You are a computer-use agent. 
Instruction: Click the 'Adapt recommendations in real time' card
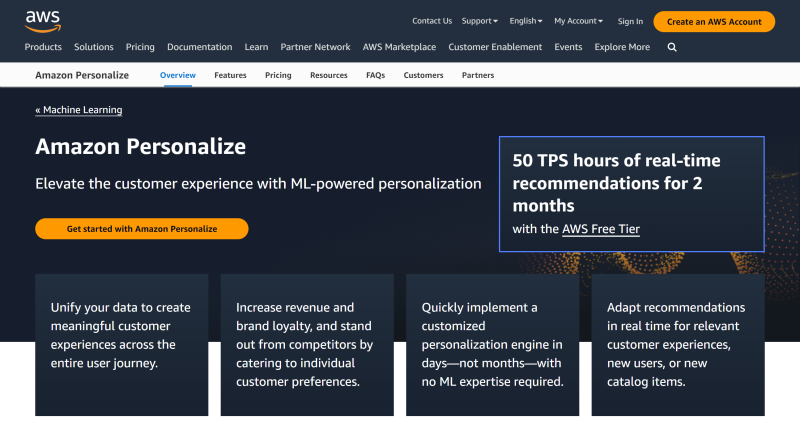coord(678,345)
